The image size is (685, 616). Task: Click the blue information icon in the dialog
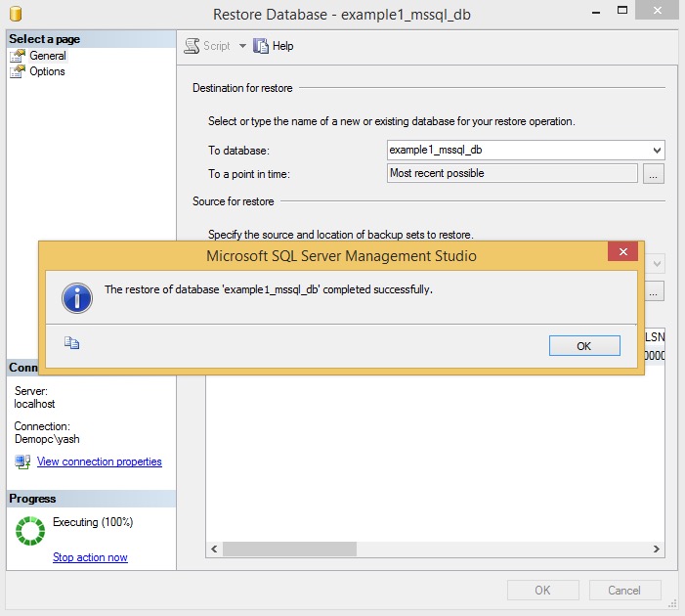[x=77, y=298]
